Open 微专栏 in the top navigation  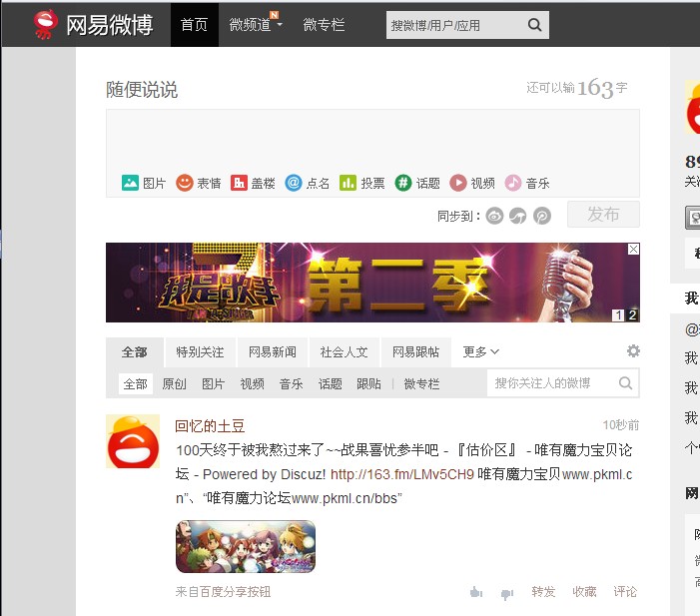(324, 24)
